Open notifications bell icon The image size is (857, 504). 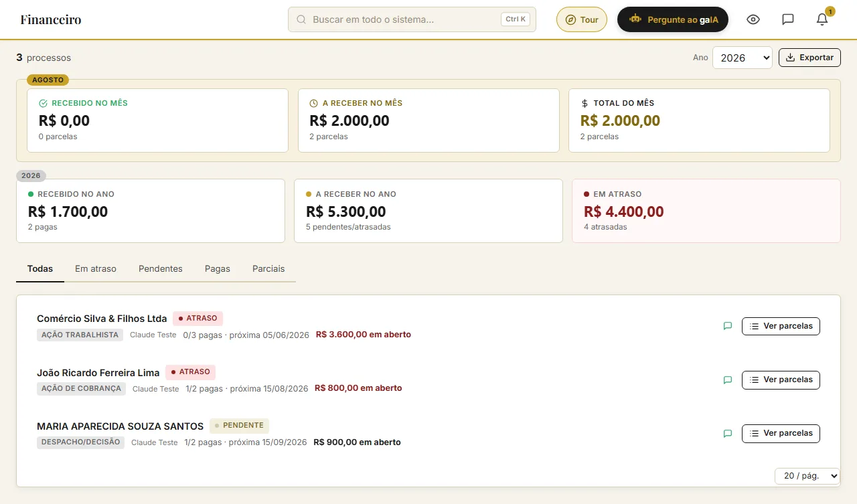pyautogui.click(x=822, y=19)
